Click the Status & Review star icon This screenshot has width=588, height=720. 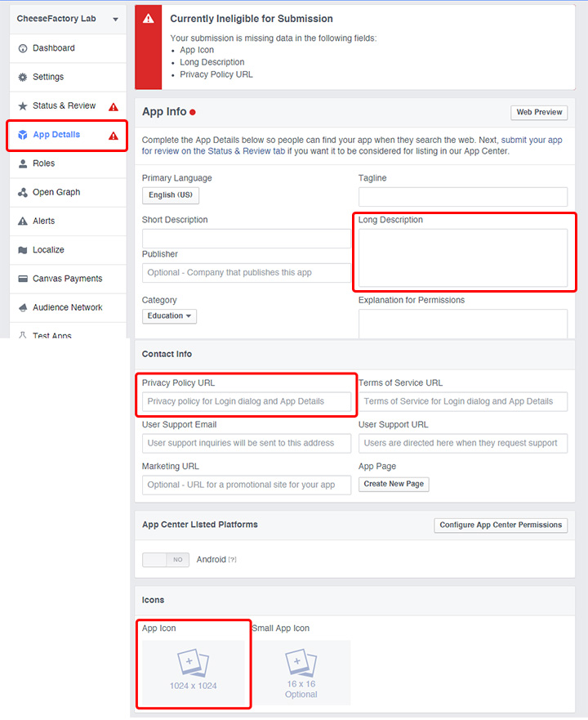pos(23,106)
